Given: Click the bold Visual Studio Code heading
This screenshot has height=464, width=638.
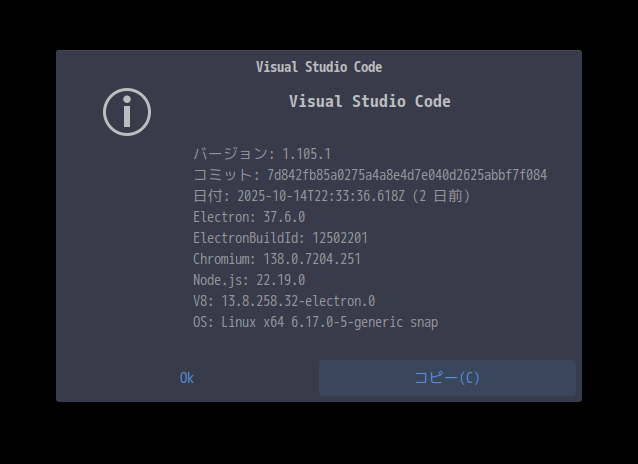Looking at the screenshot, I should (x=369, y=101).
